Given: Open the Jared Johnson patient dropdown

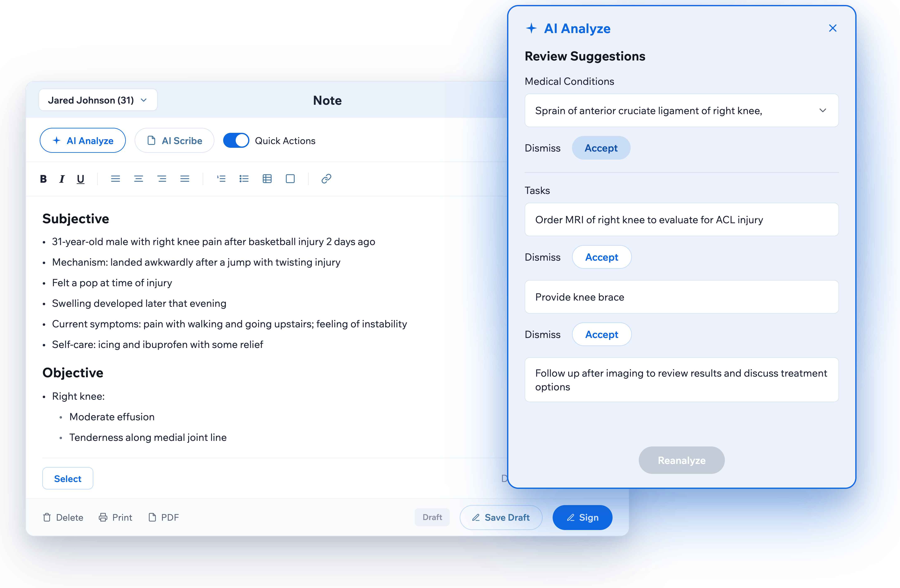Looking at the screenshot, I should pos(98,100).
